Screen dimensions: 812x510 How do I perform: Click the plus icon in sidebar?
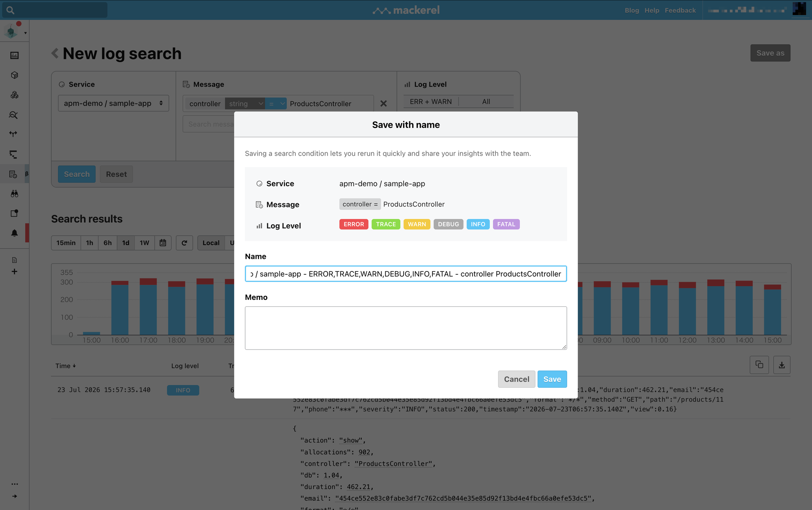tap(14, 271)
